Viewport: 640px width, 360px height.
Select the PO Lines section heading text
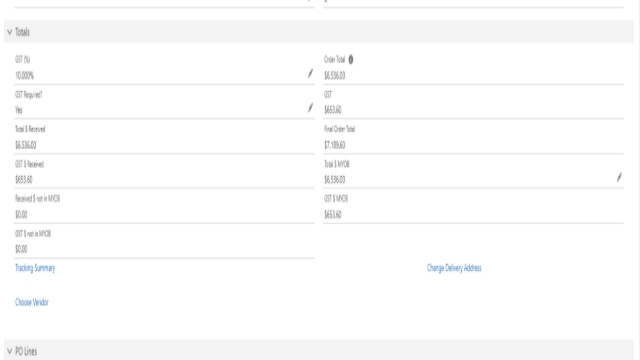[x=26, y=351]
